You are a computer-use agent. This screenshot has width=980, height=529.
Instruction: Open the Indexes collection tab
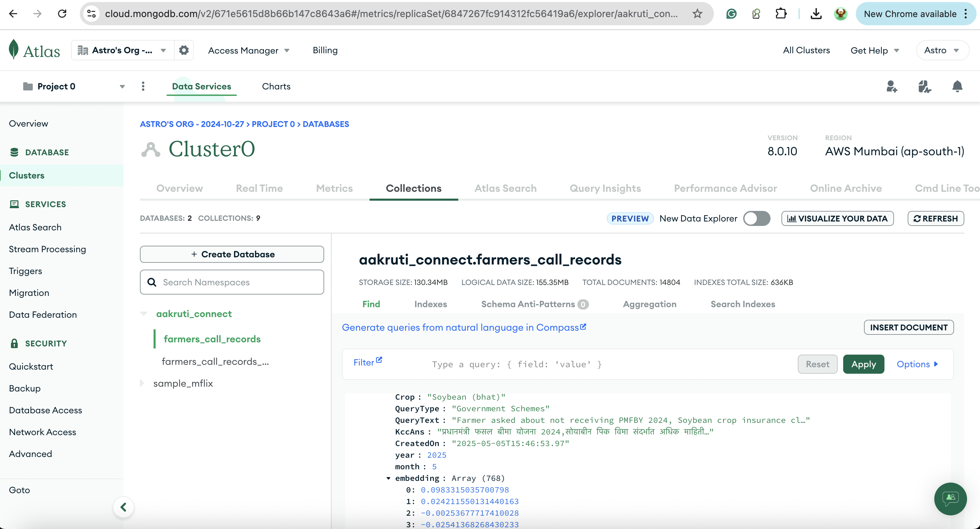pyautogui.click(x=430, y=304)
